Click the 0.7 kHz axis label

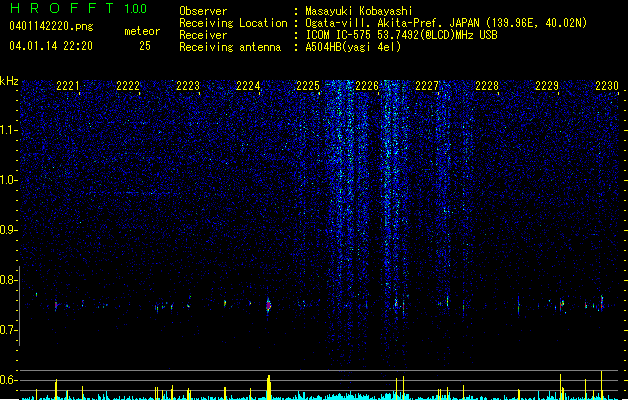click(8, 330)
